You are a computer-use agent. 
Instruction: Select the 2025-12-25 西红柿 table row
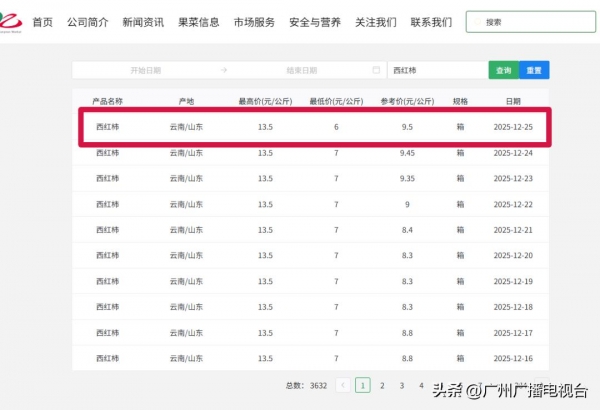coord(314,128)
